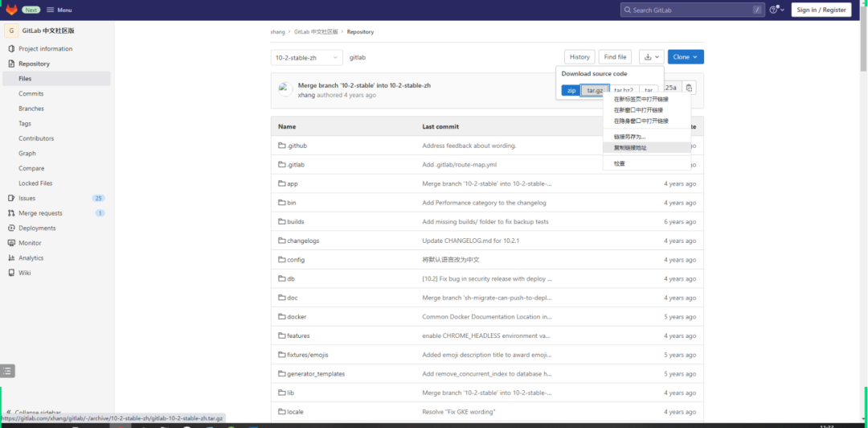Viewport: 868px width, 428px height.
Task: Open the features folder icon
Action: (x=282, y=335)
